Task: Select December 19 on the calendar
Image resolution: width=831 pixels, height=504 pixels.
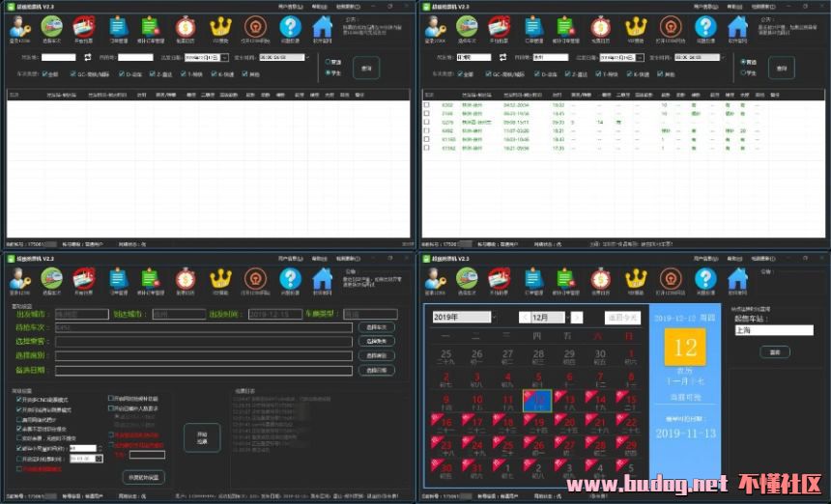Action: coord(537,423)
